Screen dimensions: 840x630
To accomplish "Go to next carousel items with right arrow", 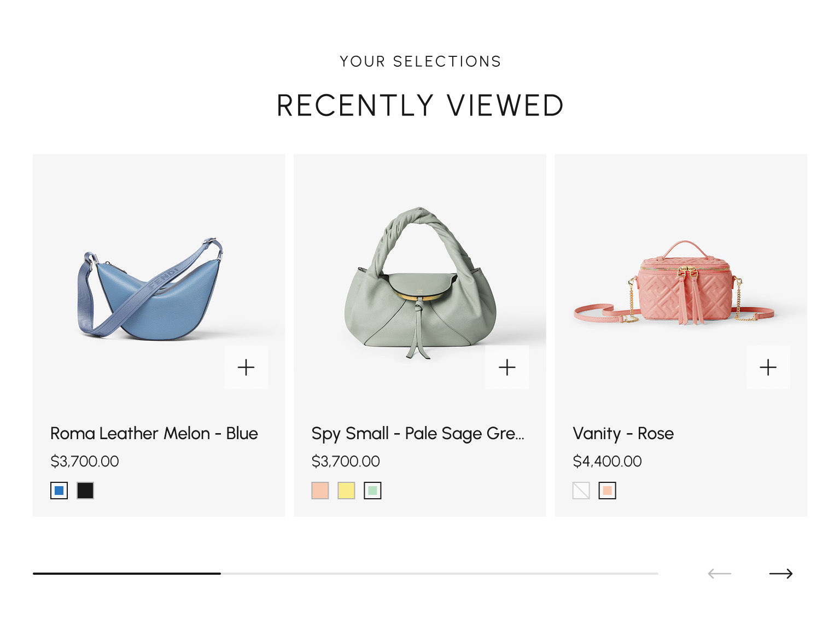I will (x=780, y=574).
